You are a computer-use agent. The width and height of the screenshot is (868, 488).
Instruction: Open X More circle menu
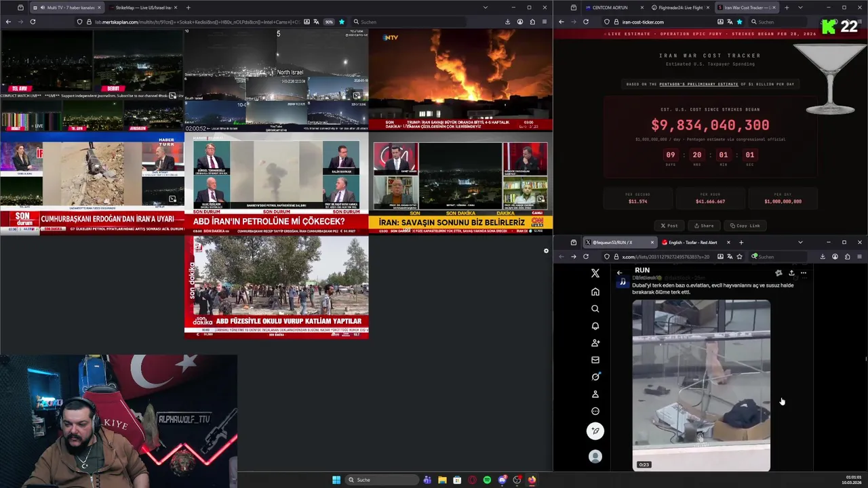595,411
